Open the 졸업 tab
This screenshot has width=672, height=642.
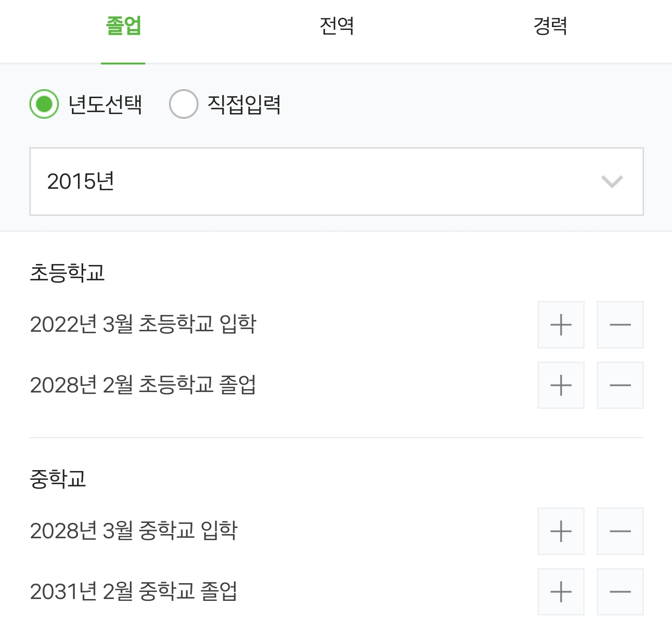123,26
